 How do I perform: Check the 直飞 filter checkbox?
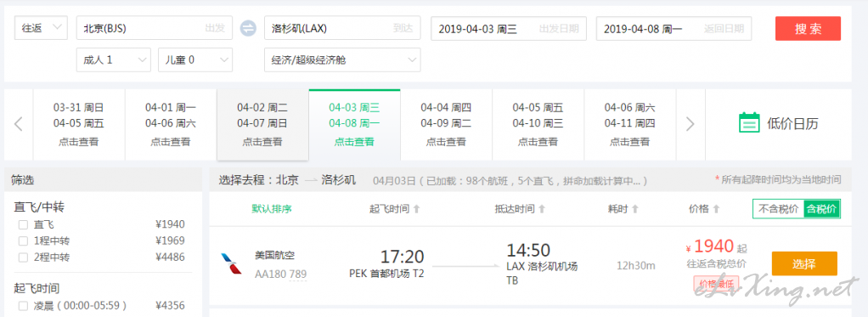23,225
